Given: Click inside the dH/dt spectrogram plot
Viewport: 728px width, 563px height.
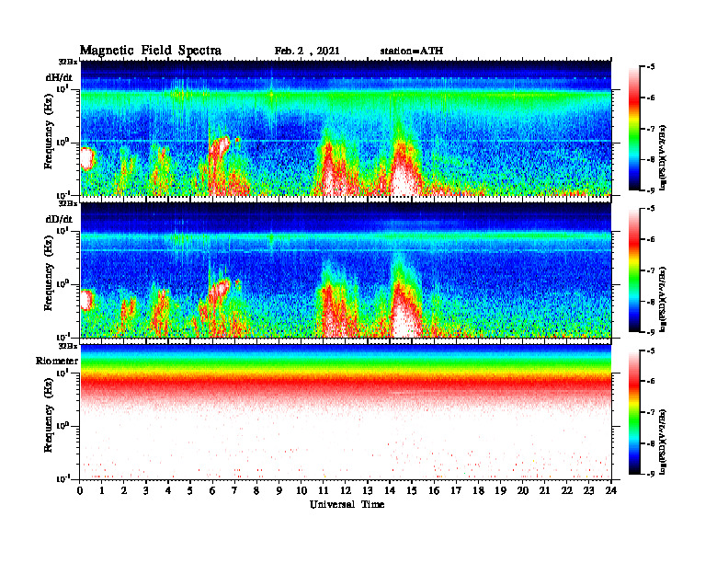Looking at the screenshot, I should point(346,128).
